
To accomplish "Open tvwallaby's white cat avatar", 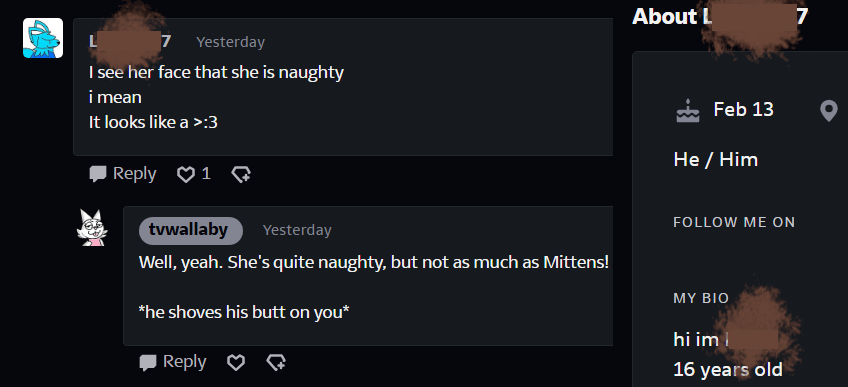I will tap(92, 228).
